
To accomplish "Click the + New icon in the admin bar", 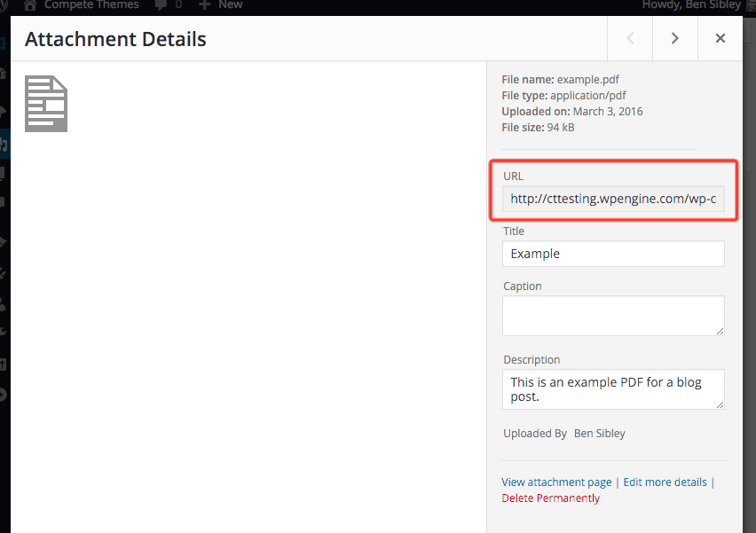I will (x=206, y=5).
